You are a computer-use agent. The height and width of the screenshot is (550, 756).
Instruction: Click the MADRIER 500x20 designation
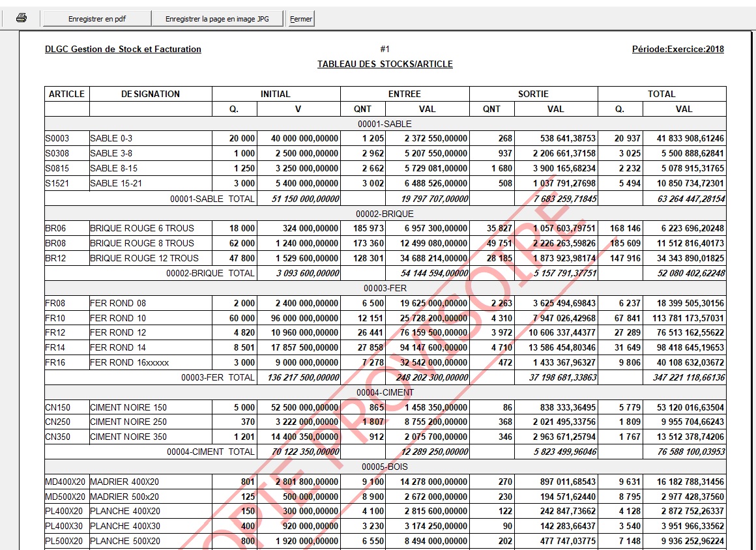pyautogui.click(x=124, y=497)
